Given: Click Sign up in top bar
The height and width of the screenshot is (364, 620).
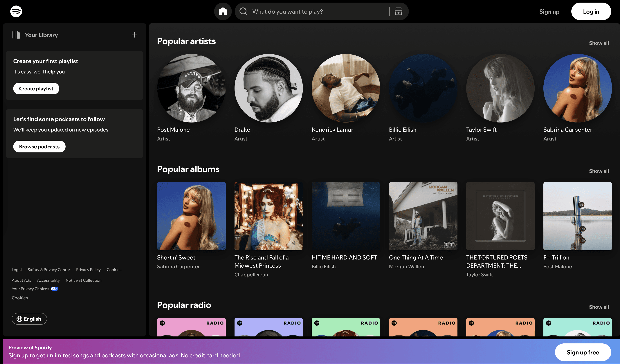Looking at the screenshot, I should pyautogui.click(x=549, y=12).
